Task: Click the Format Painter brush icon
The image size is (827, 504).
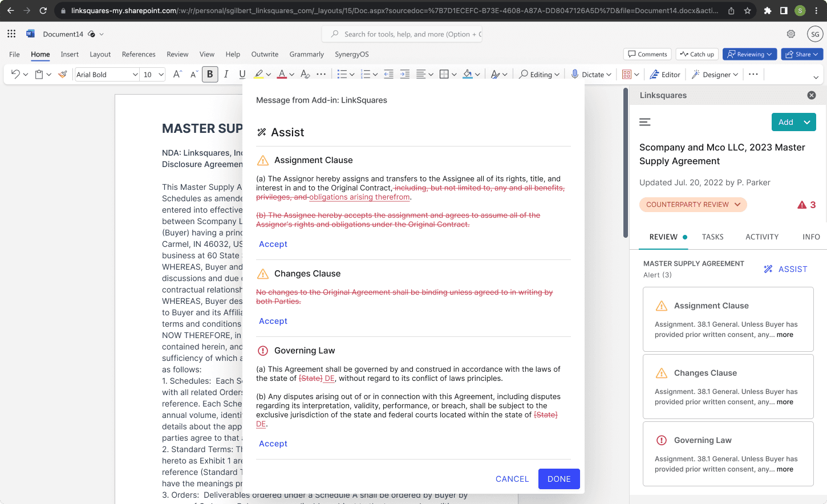Action: point(63,74)
